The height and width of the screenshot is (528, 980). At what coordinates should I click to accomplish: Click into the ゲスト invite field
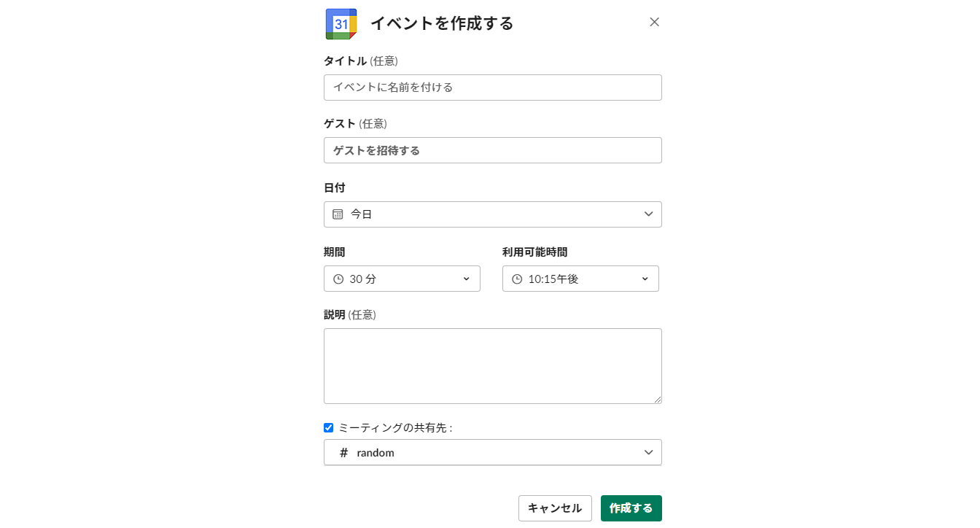(x=493, y=150)
